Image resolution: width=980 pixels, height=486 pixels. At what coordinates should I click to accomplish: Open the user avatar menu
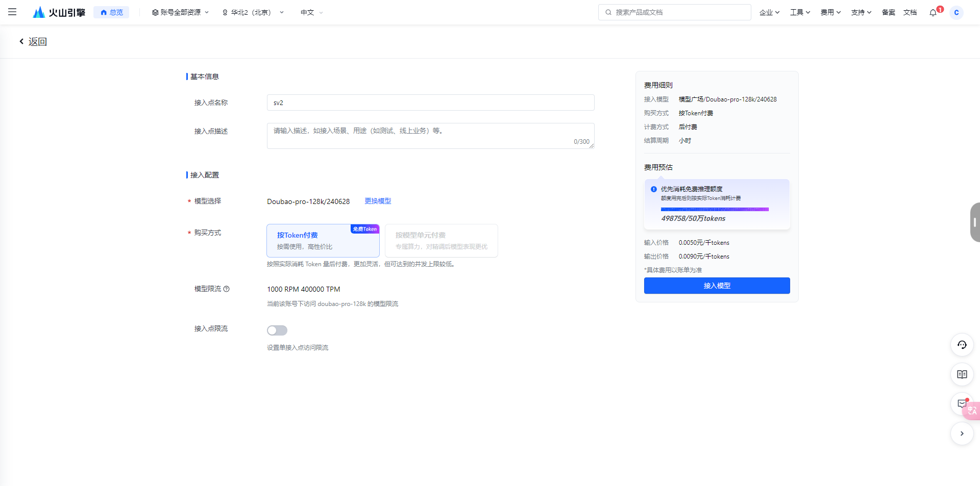point(957,12)
